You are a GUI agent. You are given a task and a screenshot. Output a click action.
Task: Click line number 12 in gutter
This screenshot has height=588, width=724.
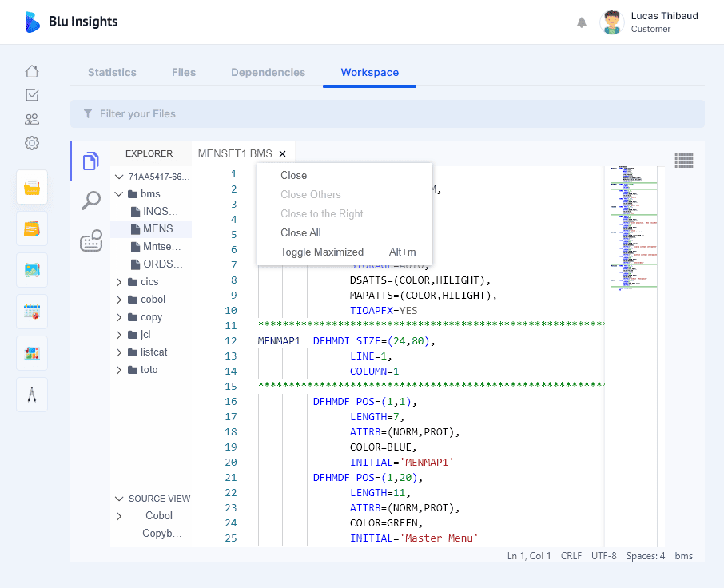pos(231,341)
